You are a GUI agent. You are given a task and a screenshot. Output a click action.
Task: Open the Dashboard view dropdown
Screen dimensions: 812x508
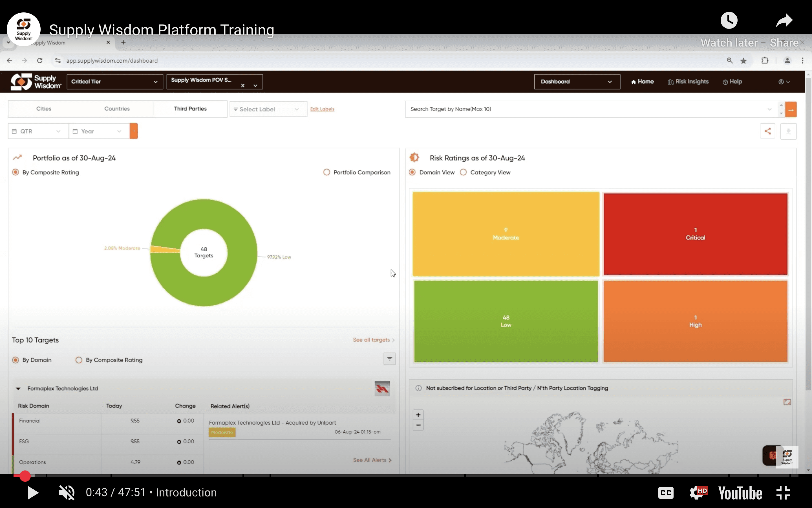click(x=577, y=82)
